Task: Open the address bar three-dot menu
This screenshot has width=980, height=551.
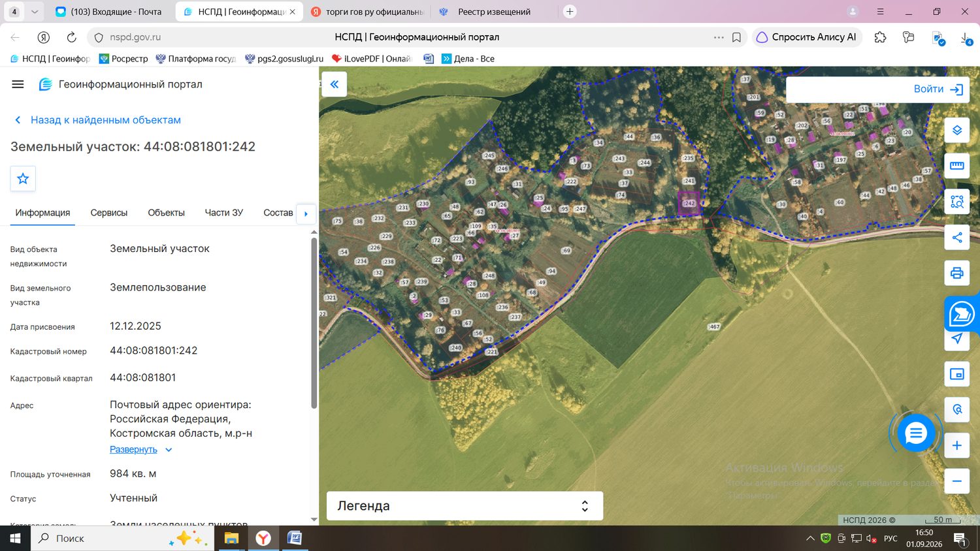Action: pos(719,37)
